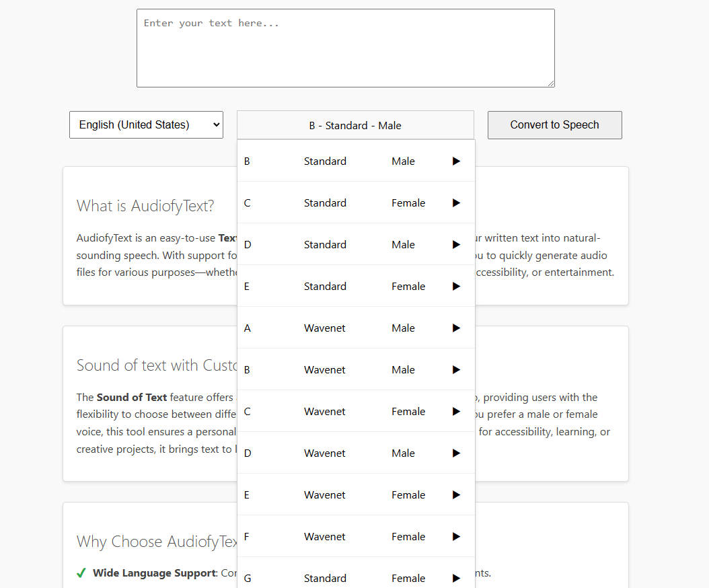Grab the text area resize handle
This screenshot has width=709, height=588.
[551, 83]
